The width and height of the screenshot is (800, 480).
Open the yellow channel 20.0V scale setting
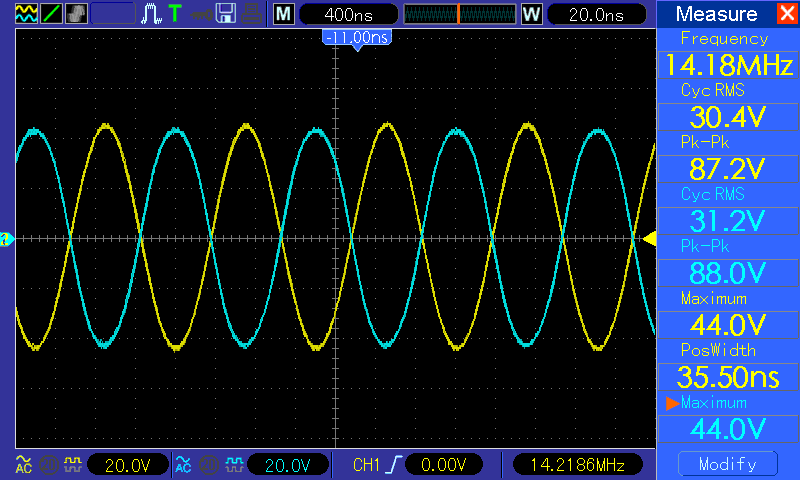pyautogui.click(x=127, y=464)
